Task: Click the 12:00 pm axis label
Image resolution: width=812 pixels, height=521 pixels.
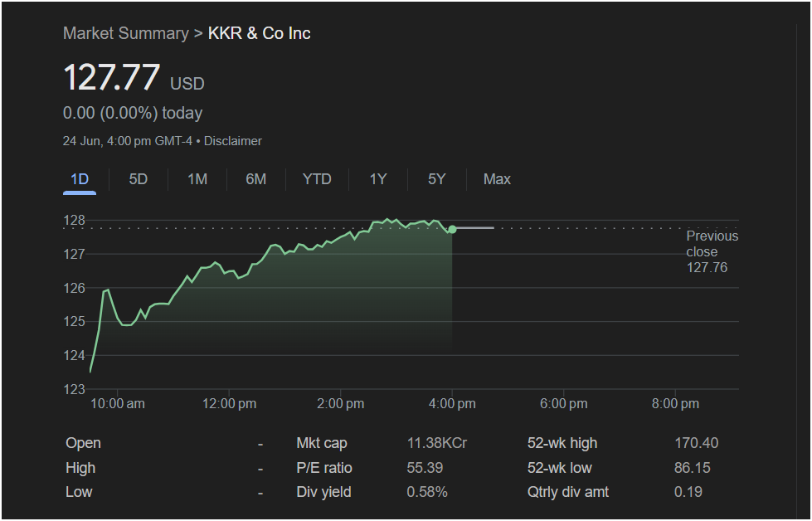Action: (x=229, y=404)
